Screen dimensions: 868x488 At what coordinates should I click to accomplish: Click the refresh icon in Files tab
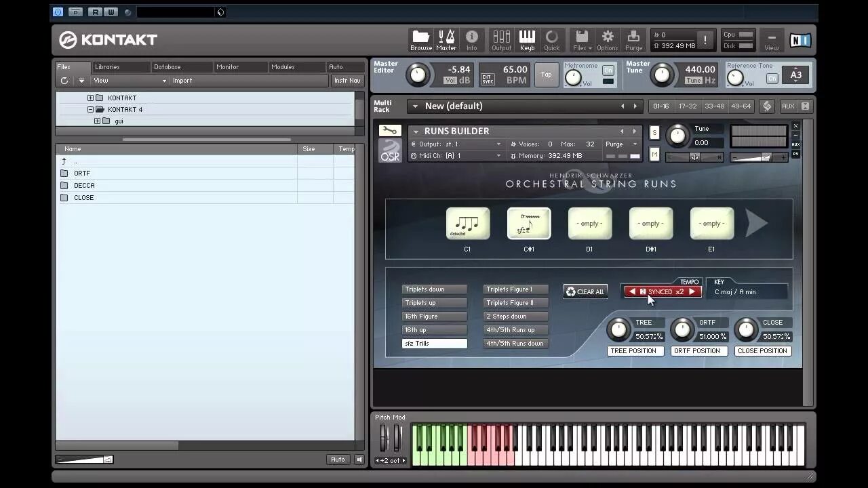[64, 81]
